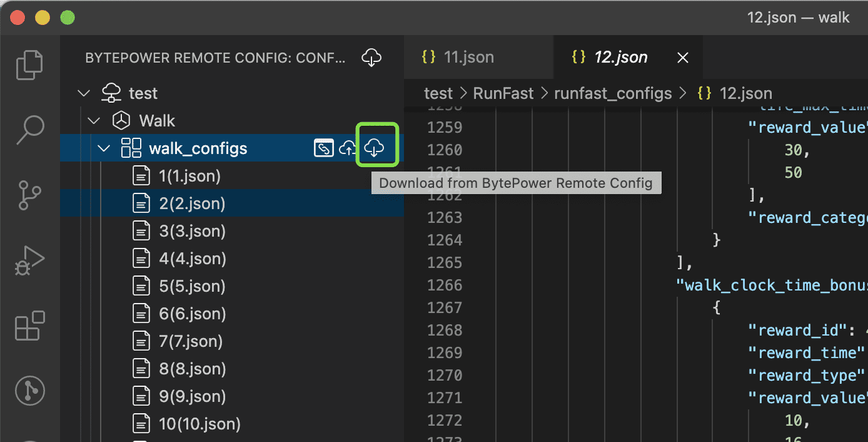Viewport: 868px width, 442px height.
Task: Open the Git graph icon in activity bar
Action: [x=29, y=390]
